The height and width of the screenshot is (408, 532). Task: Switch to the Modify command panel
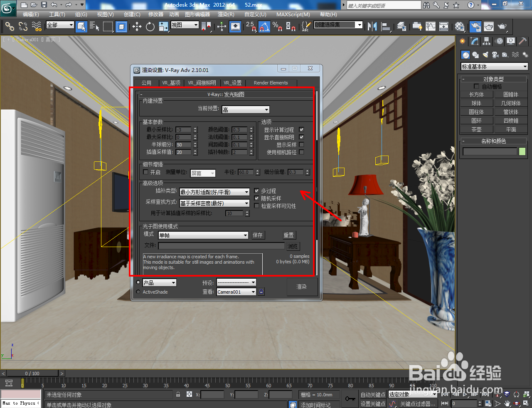point(474,41)
